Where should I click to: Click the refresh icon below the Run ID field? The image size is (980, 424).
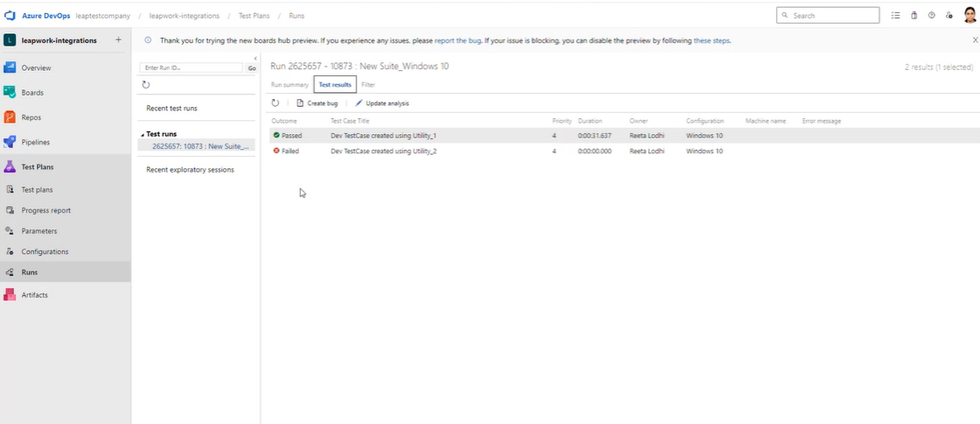(146, 85)
